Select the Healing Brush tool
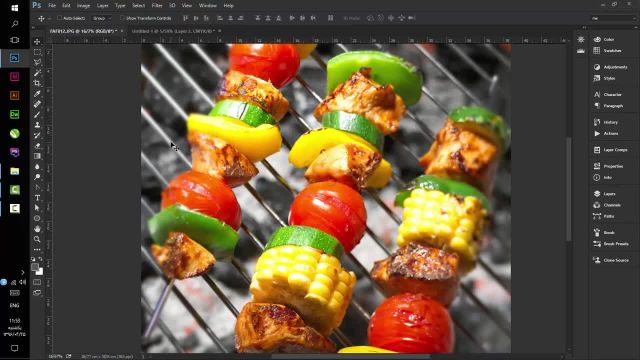This screenshot has height=360, width=640. (x=37, y=104)
